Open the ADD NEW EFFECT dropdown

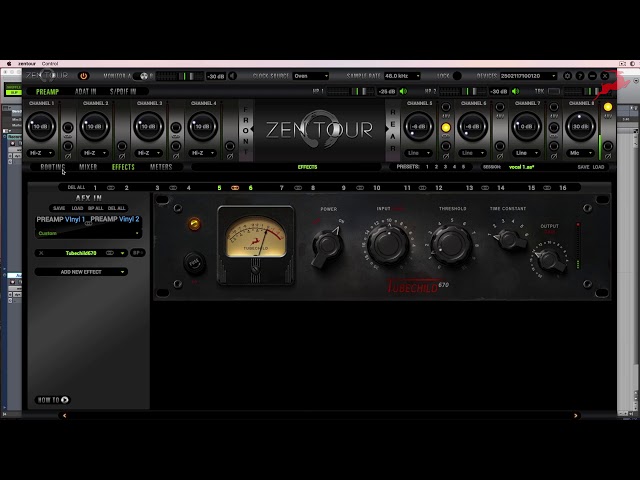(81, 272)
